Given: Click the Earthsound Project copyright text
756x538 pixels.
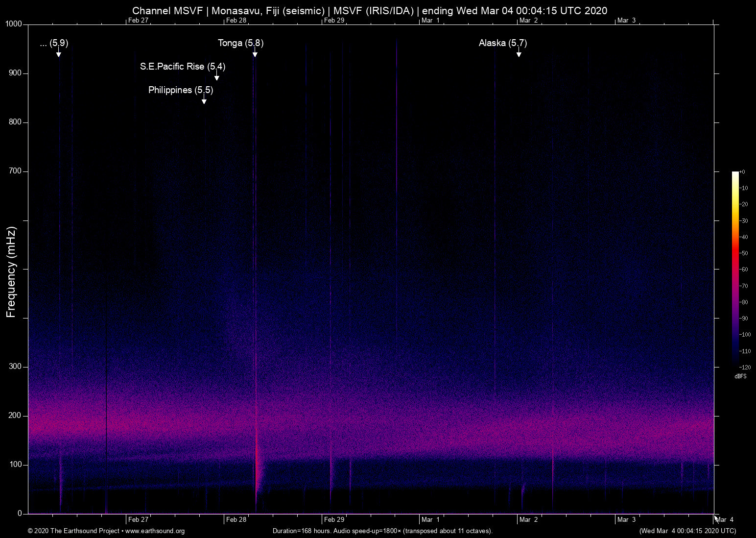Looking at the screenshot, I should (x=106, y=531).
